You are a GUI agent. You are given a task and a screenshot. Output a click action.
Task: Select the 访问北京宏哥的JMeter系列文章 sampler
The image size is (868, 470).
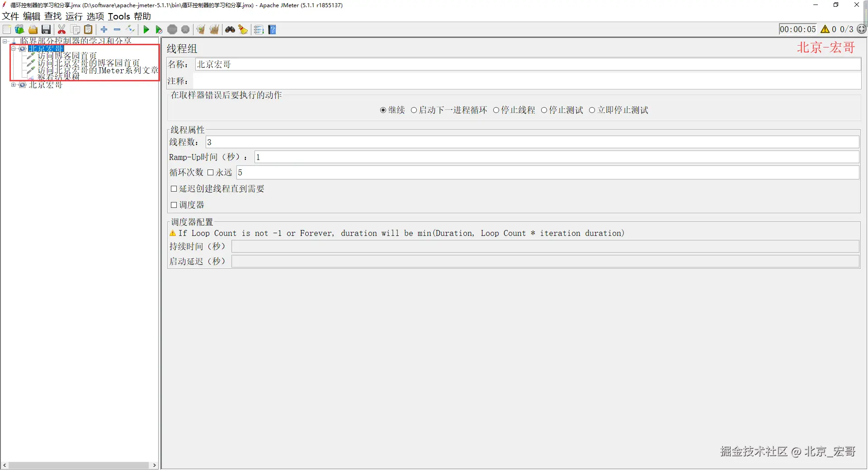[98, 70]
